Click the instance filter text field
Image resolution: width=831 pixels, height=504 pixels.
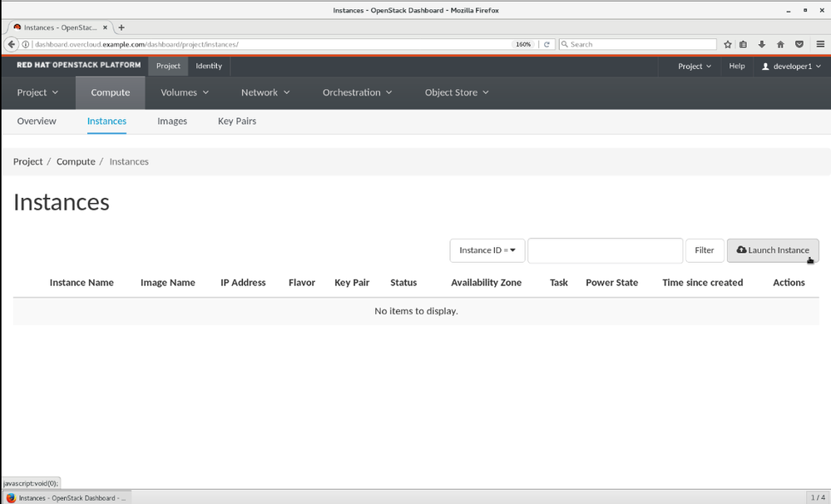605,250
